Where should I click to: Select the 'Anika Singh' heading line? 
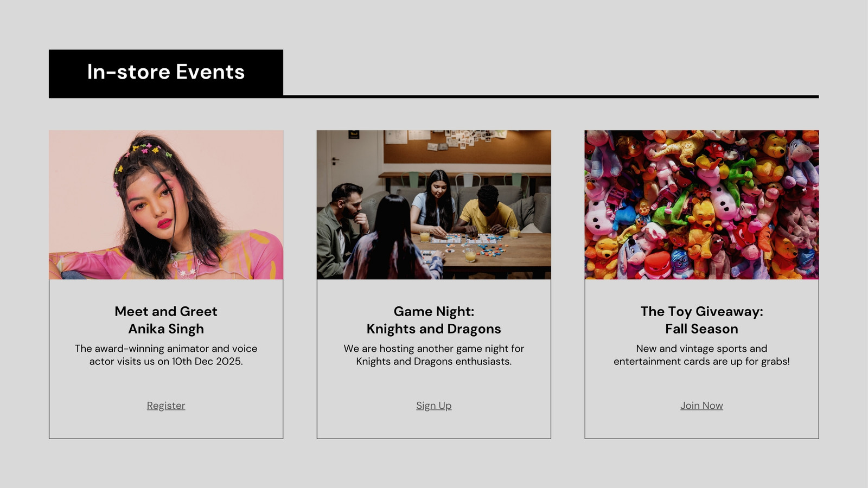(x=166, y=329)
